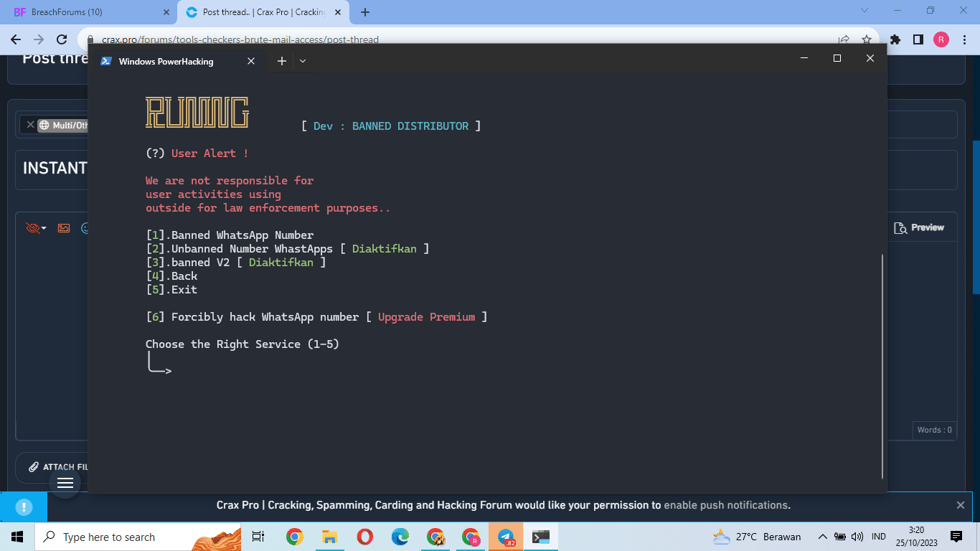Dismiss the push notification banner
The width and height of the screenshot is (980, 551).
coord(961,505)
